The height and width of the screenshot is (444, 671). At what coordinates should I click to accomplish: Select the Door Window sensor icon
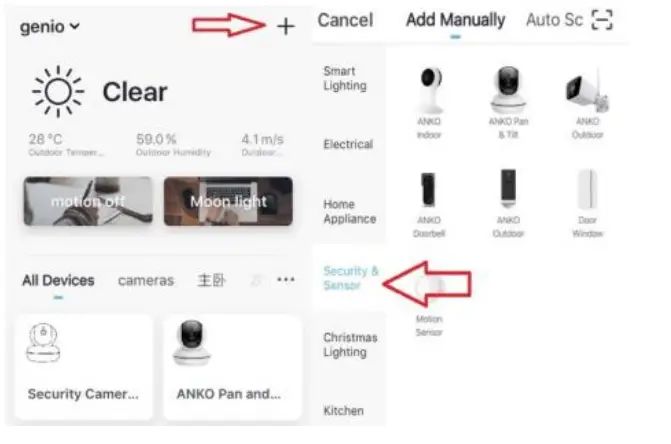pyautogui.click(x=587, y=189)
